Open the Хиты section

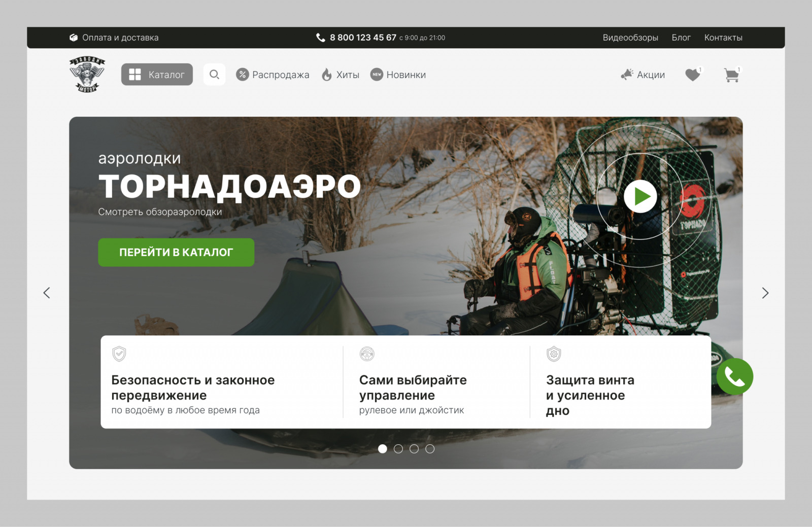(x=348, y=75)
